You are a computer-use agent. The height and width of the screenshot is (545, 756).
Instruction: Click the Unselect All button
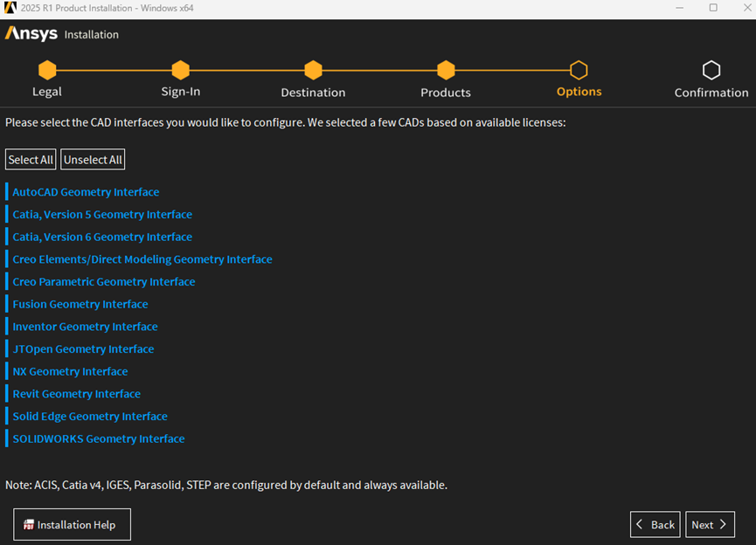coord(93,160)
